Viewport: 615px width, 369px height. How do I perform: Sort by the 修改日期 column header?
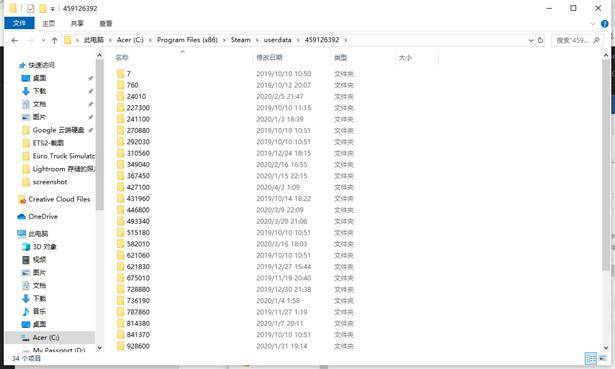269,58
